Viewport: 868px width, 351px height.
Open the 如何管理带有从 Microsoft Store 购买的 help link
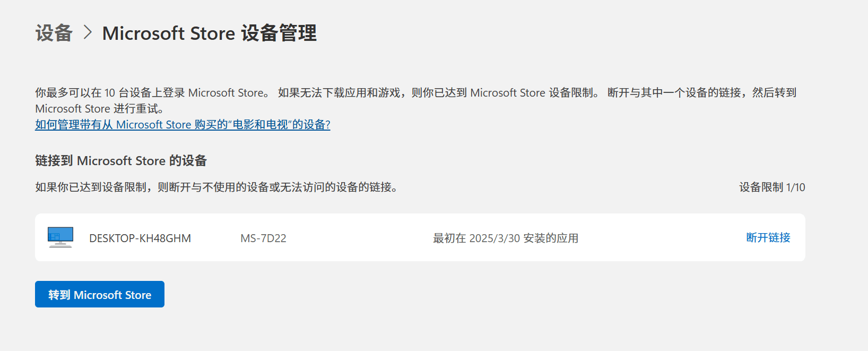click(x=183, y=124)
